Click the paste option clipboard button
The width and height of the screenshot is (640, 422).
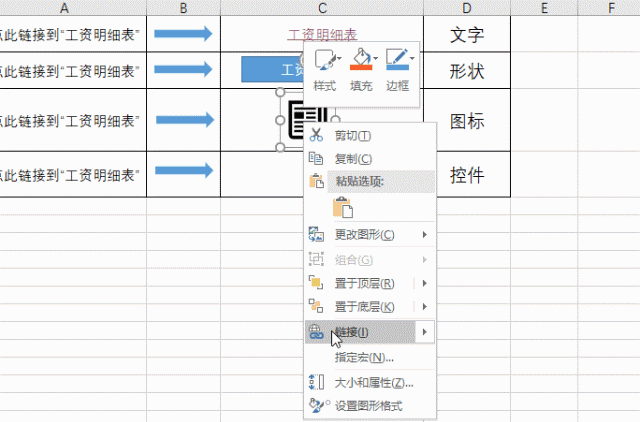point(343,207)
